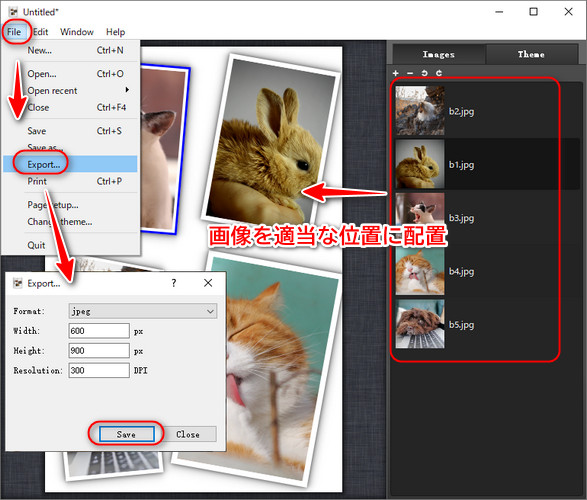Click the b3.jpg file name
Viewport: 587px width, 500px height.
coord(461,218)
